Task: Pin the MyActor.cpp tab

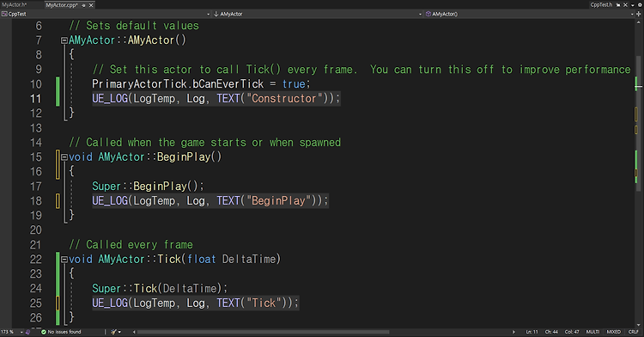Action: tap(84, 5)
